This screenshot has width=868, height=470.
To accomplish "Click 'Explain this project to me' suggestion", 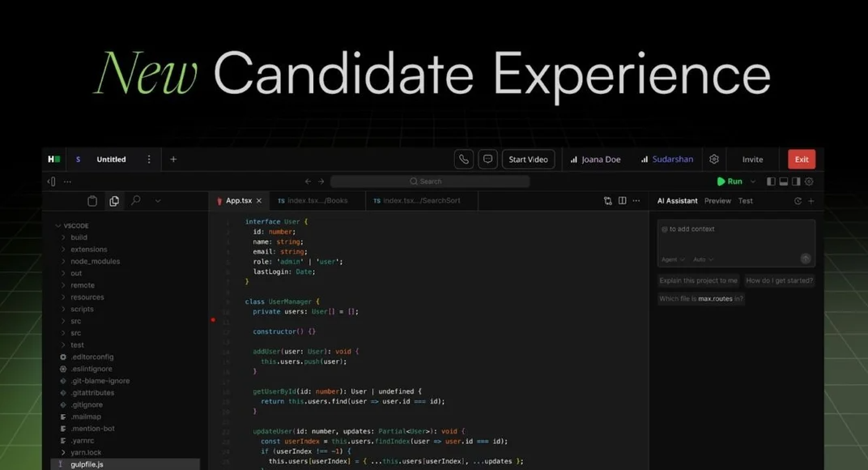I will 698,280.
